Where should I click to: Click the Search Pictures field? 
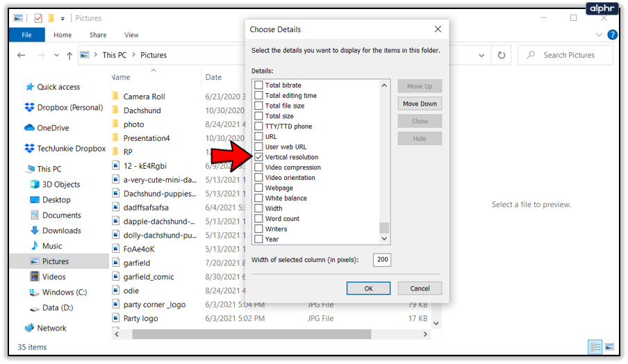(565, 55)
